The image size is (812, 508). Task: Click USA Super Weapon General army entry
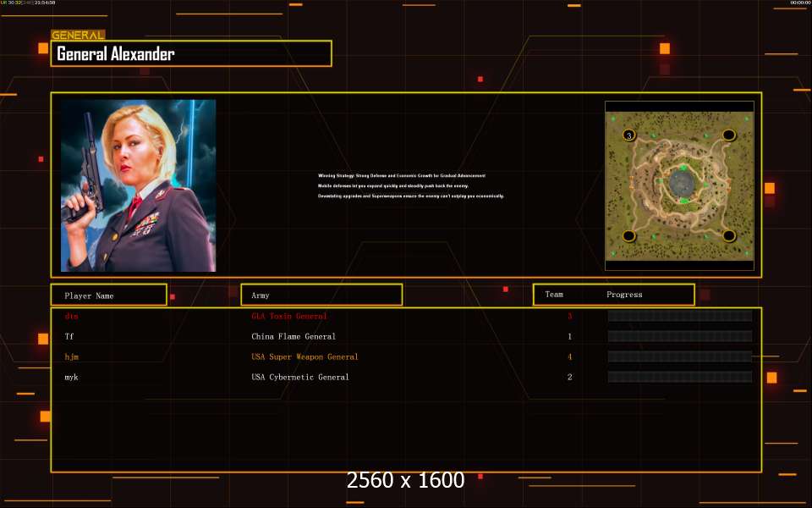(x=304, y=356)
